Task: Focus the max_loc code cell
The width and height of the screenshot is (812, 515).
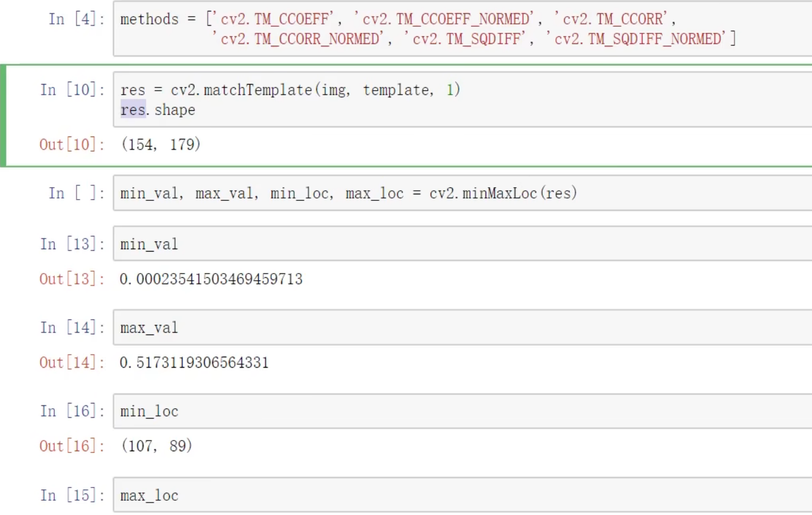Action: coord(462,495)
